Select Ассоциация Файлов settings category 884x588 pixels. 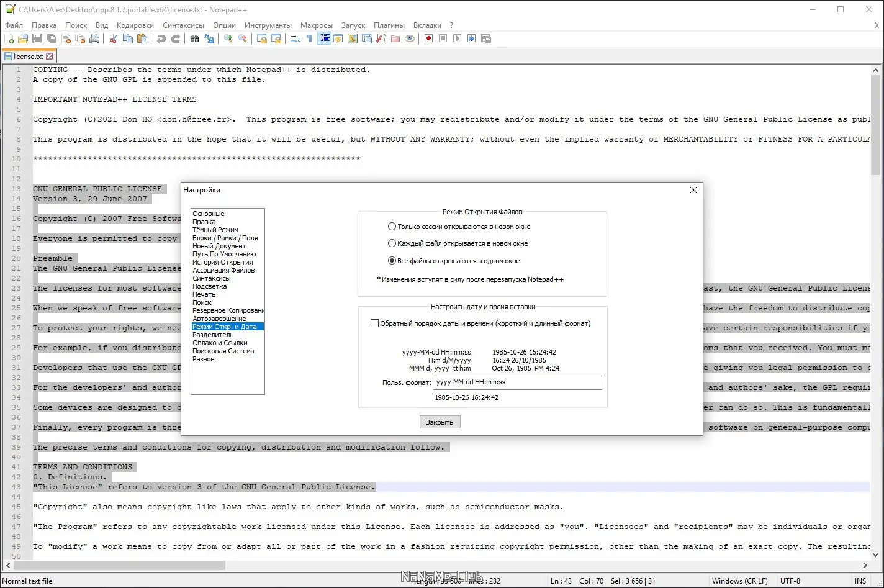223,270
